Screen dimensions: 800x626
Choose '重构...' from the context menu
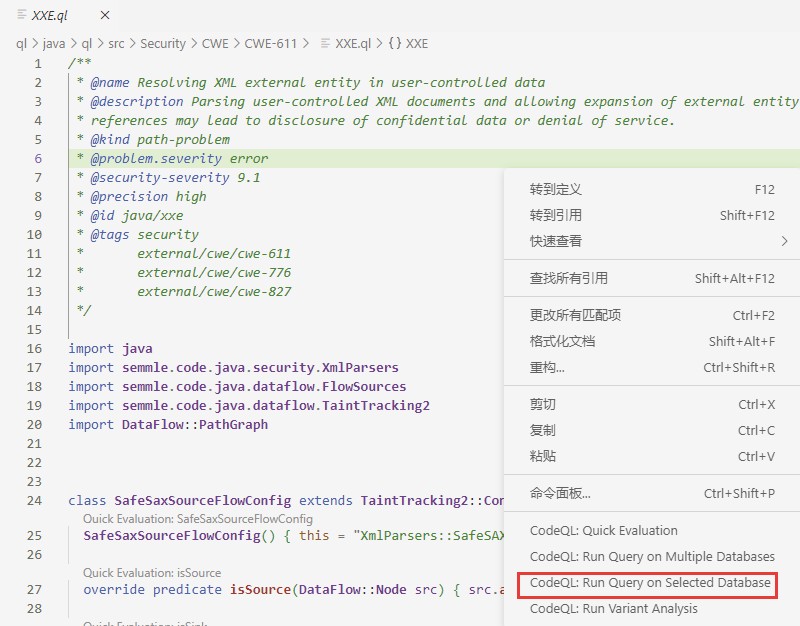(652, 367)
